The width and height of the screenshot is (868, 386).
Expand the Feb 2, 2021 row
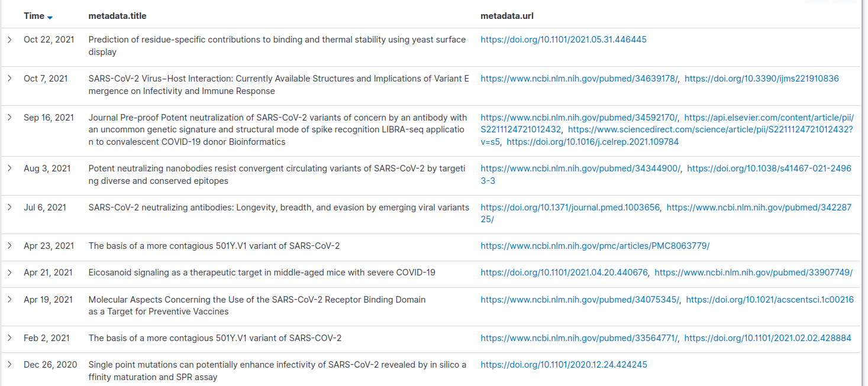pos(9,338)
